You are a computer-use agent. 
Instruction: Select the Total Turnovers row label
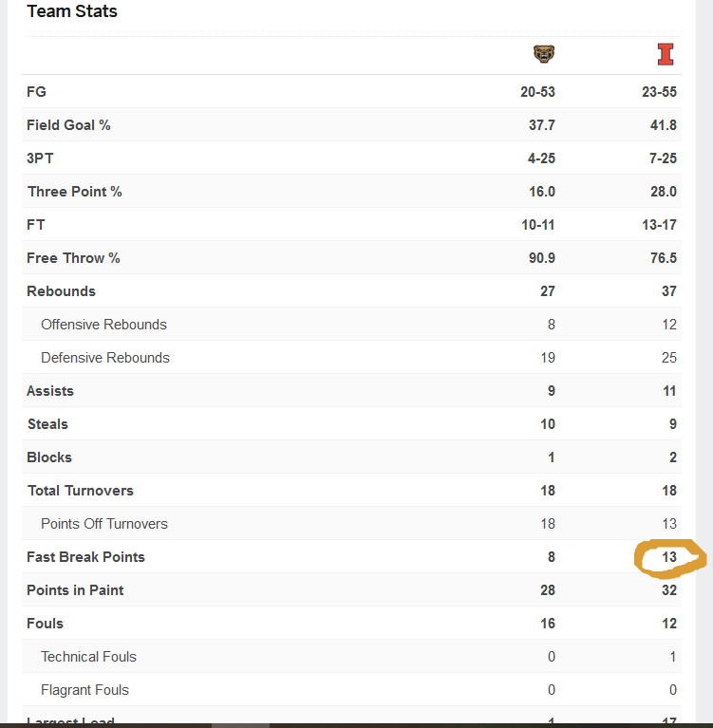click(x=81, y=491)
